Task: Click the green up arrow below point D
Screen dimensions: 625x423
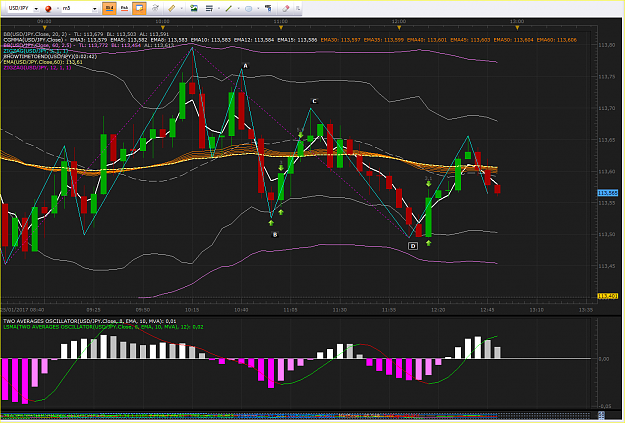Action: tap(428, 243)
